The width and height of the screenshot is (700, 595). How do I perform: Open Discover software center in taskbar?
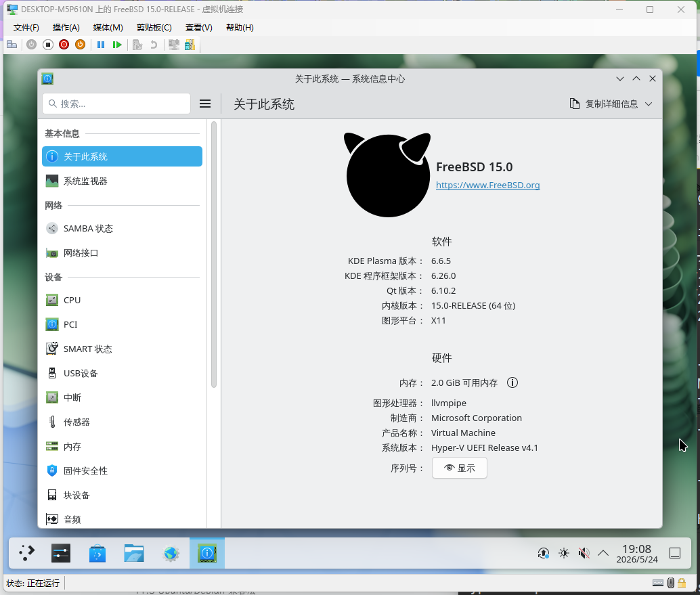click(97, 553)
